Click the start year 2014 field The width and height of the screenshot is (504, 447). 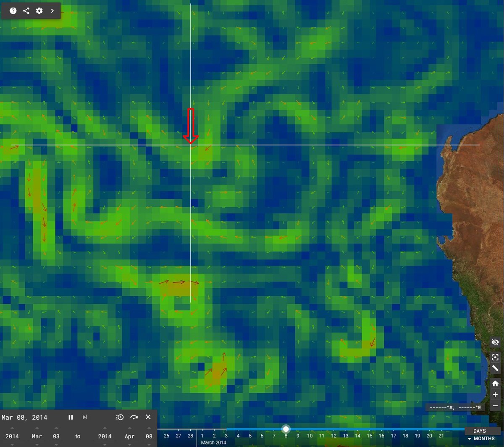[x=12, y=436]
